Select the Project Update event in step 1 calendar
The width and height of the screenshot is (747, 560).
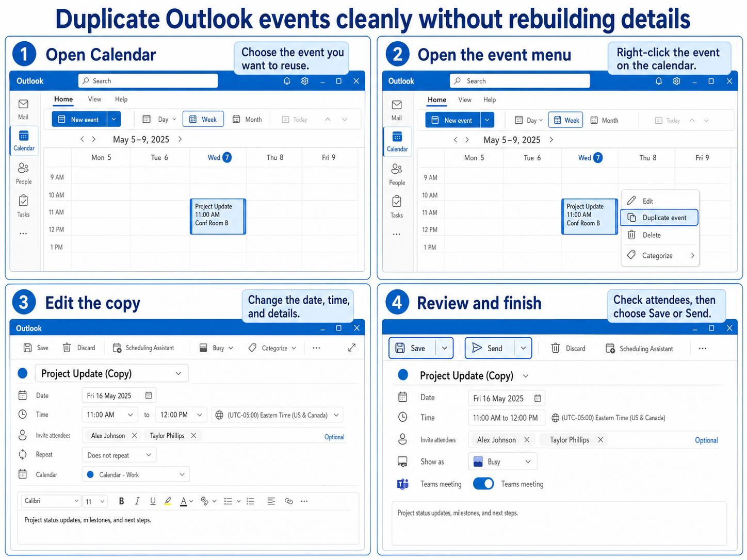(218, 217)
